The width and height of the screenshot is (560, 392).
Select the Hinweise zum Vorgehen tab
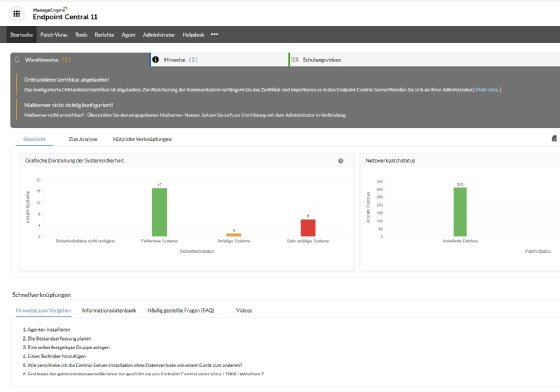44,310
